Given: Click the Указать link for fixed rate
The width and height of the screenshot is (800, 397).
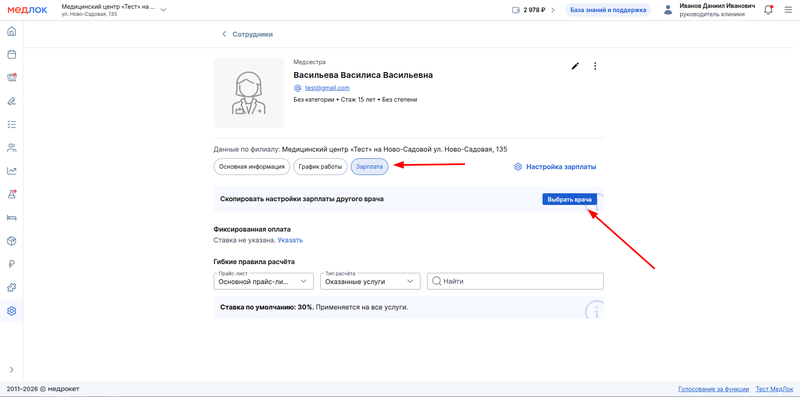Looking at the screenshot, I should point(290,240).
